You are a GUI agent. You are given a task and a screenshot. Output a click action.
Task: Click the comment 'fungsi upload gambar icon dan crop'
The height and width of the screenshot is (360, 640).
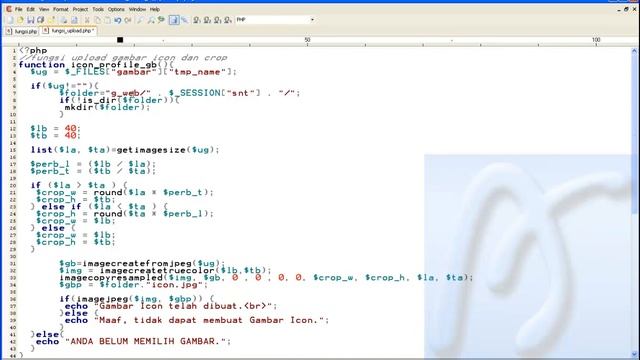pos(123,58)
